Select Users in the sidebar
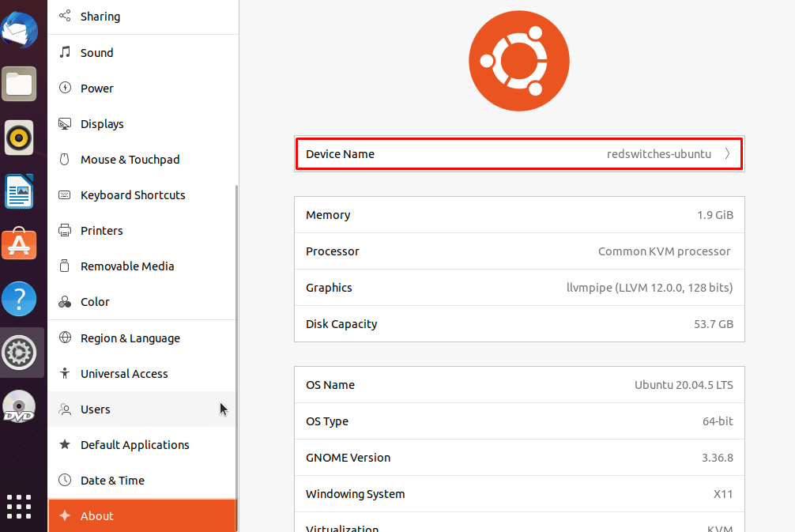This screenshot has height=532, width=795. [x=143, y=409]
